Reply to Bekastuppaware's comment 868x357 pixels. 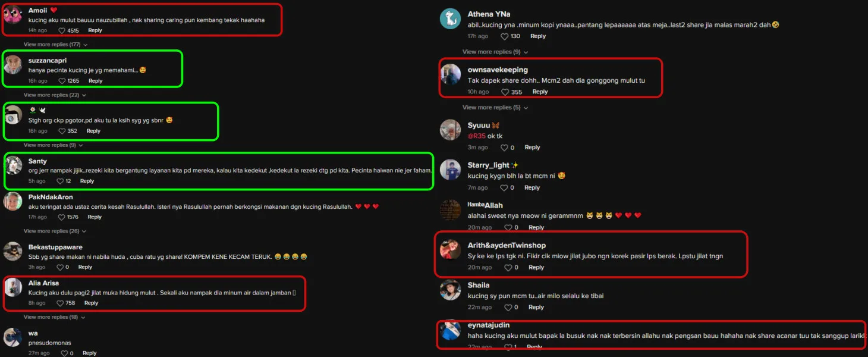coord(85,267)
